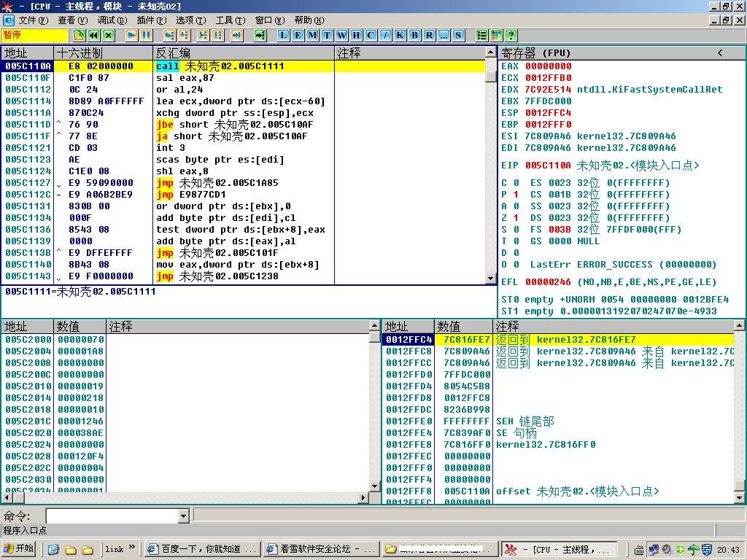The width and height of the screenshot is (747, 560).
Task: Switch to 看雪软件安全论坛 taskbar window
Action: 321,549
